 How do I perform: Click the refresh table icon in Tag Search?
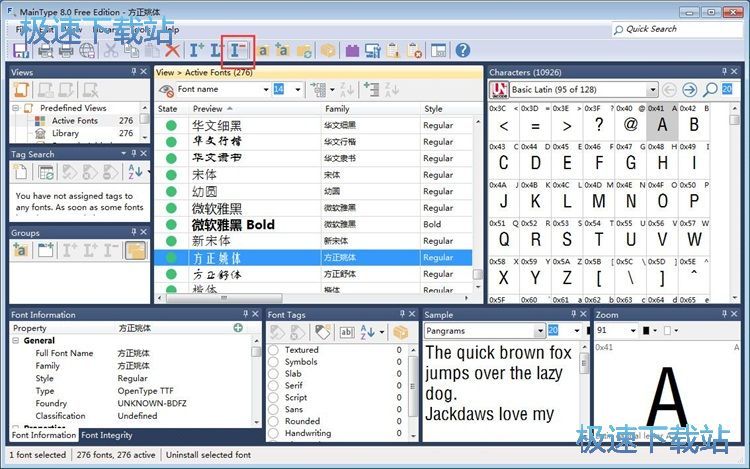(46, 172)
